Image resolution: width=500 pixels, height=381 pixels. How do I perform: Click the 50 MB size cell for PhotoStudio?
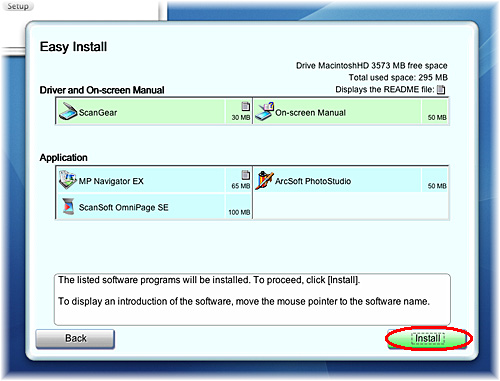[437, 186]
